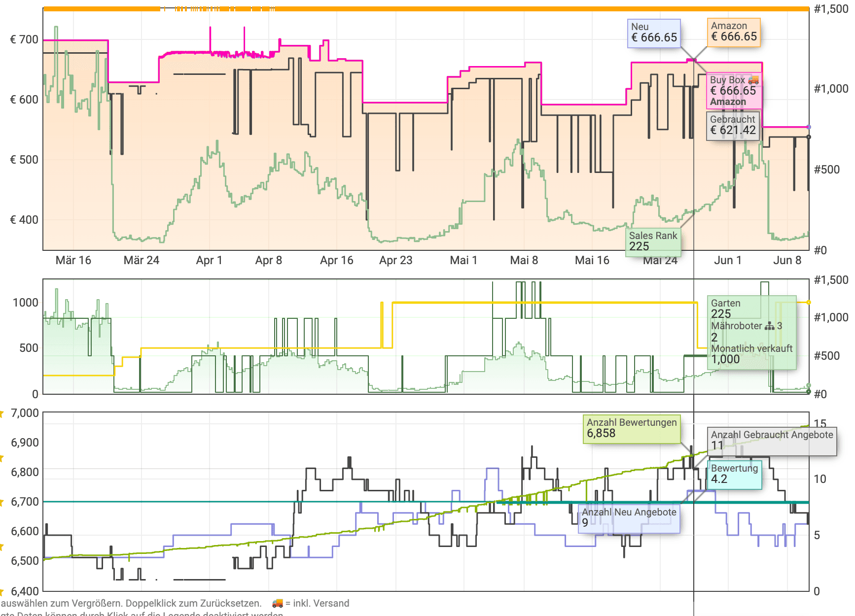Click the Anzahl Bewertungen 6,858 tooltip
Image resolution: width=855 pixels, height=616 pixels.
tap(632, 429)
